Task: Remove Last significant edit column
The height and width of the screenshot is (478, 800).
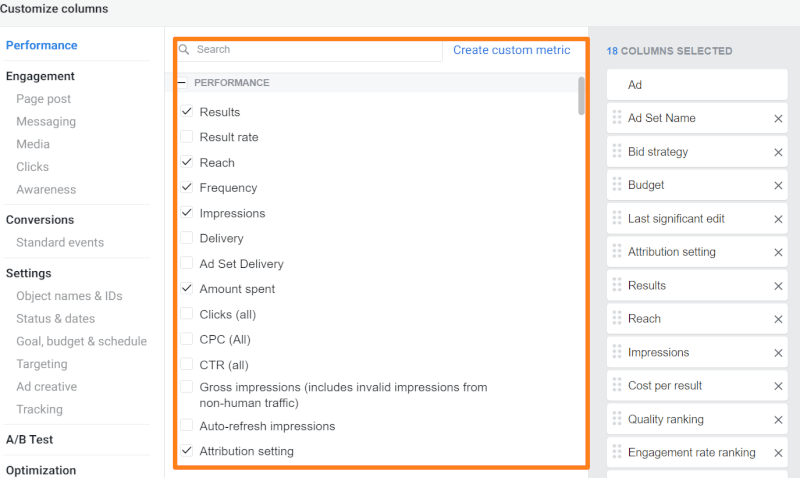Action: point(778,219)
